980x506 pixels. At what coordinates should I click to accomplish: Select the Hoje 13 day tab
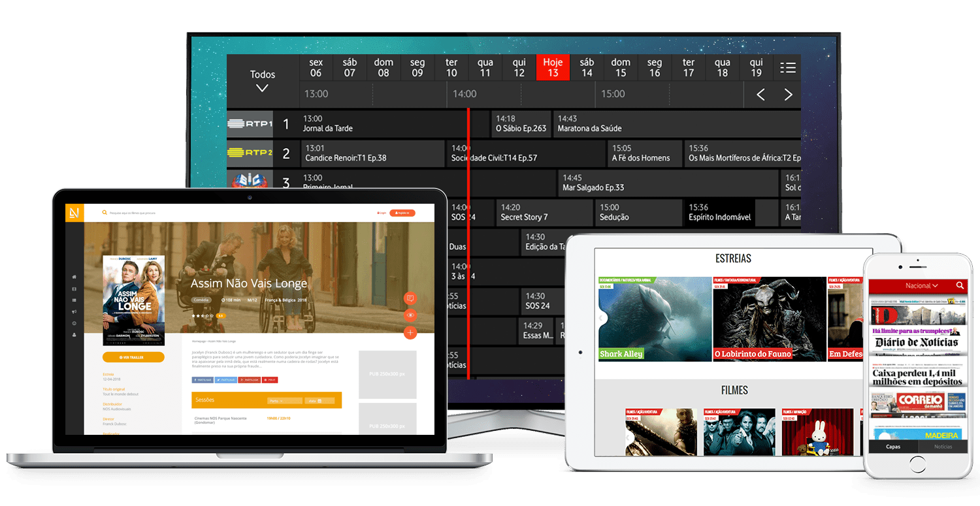553,67
